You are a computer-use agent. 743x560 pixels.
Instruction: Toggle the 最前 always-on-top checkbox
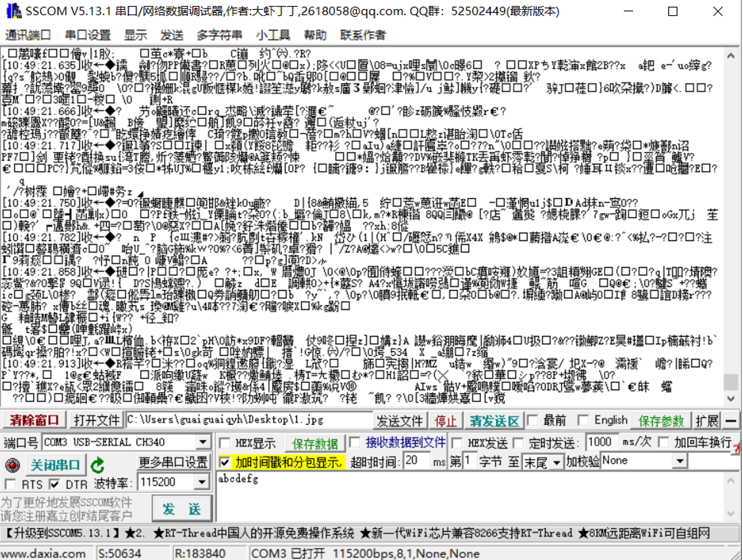[x=533, y=420]
